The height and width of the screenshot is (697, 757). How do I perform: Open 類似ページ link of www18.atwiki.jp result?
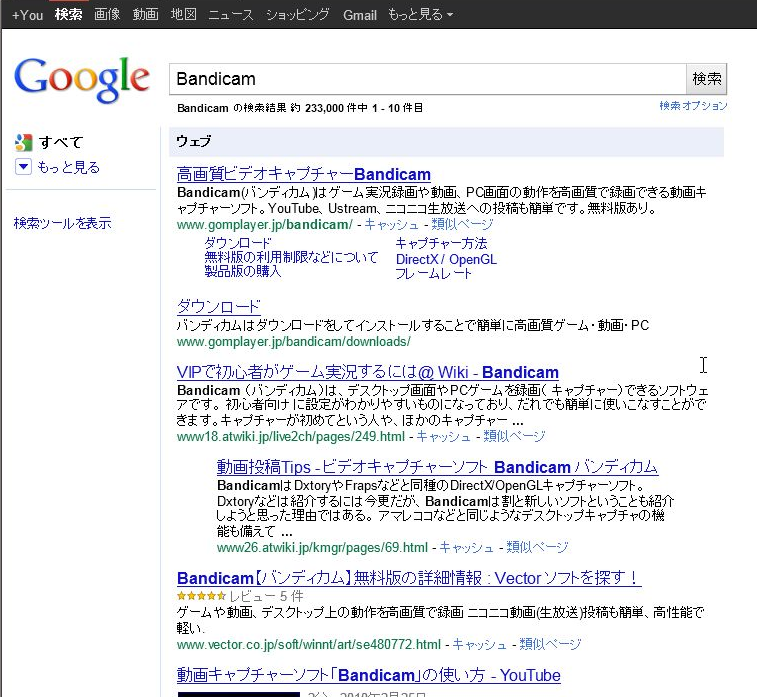tap(514, 436)
